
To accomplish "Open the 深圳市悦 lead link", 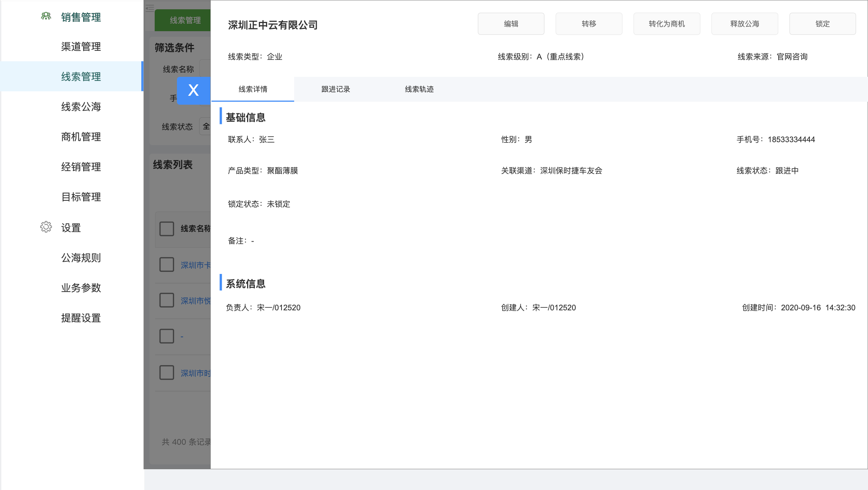I will click(x=195, y=301).
